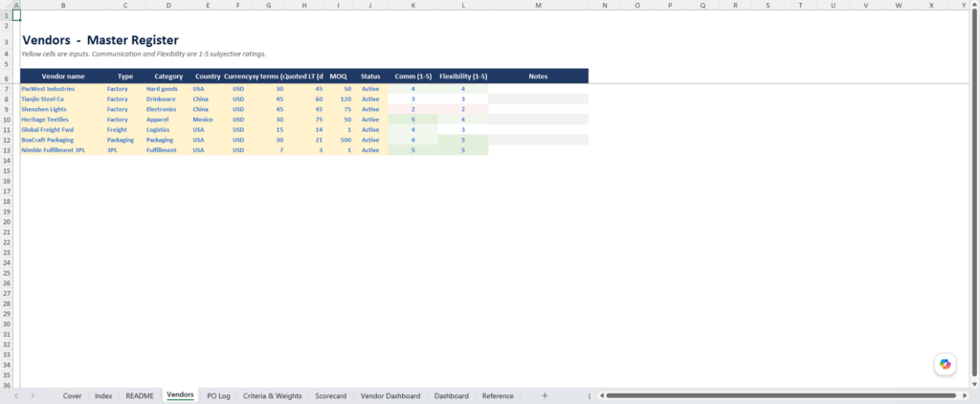The image size is (980, 404).
Task: Select the PacWest Industries cell
Action: click(63, 89)
